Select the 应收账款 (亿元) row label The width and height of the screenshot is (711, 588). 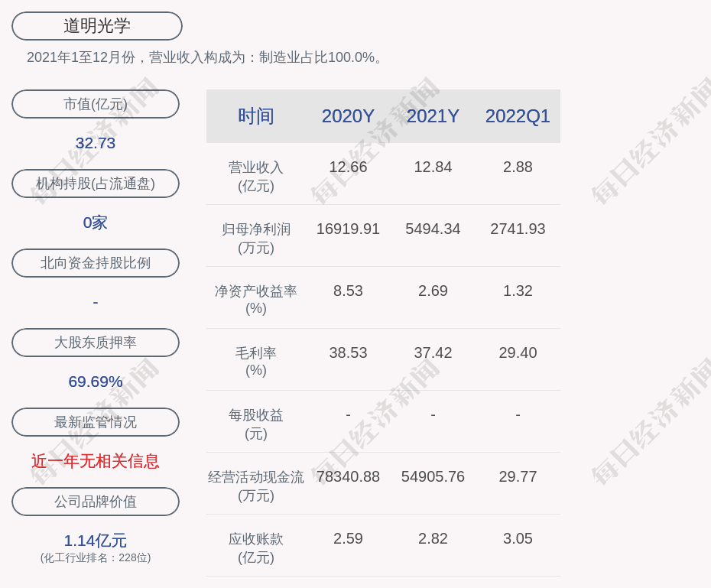click(x=256, y=548)
